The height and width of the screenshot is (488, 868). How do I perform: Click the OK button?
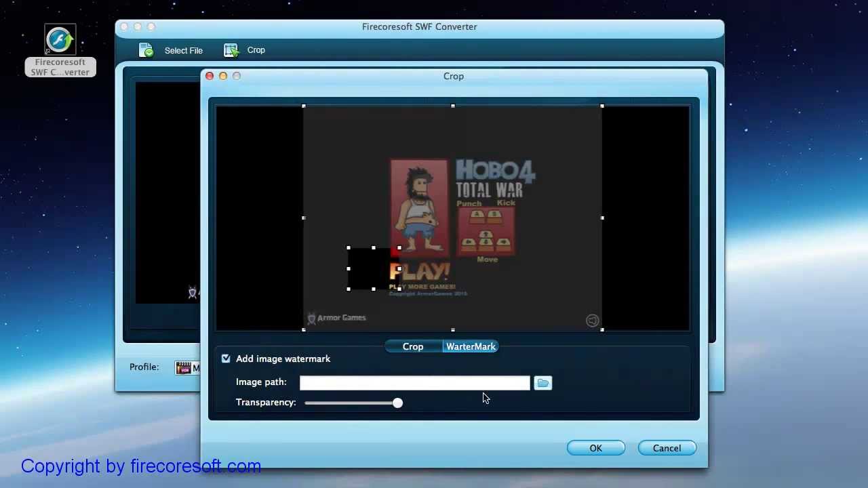pos(595,448)
